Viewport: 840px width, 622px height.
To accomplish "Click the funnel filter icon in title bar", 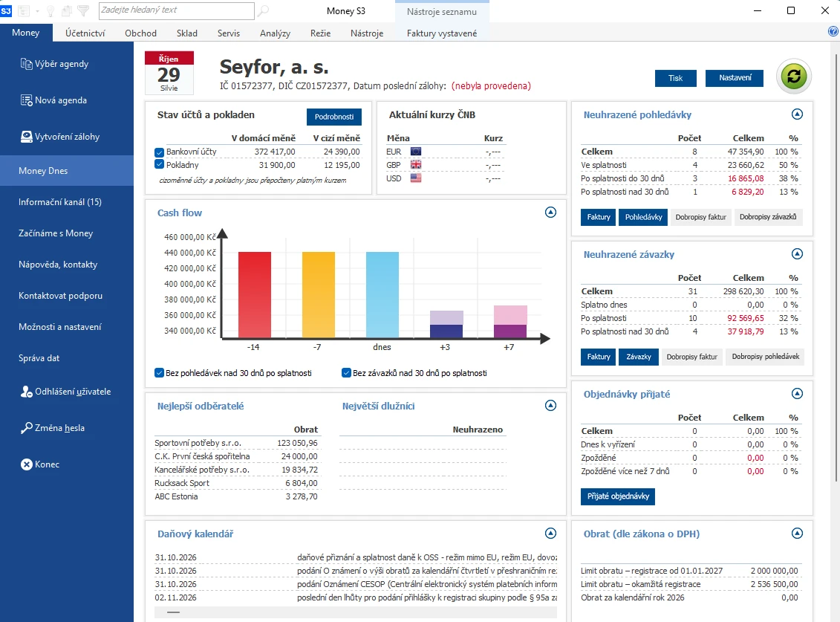I will point(83,10).
